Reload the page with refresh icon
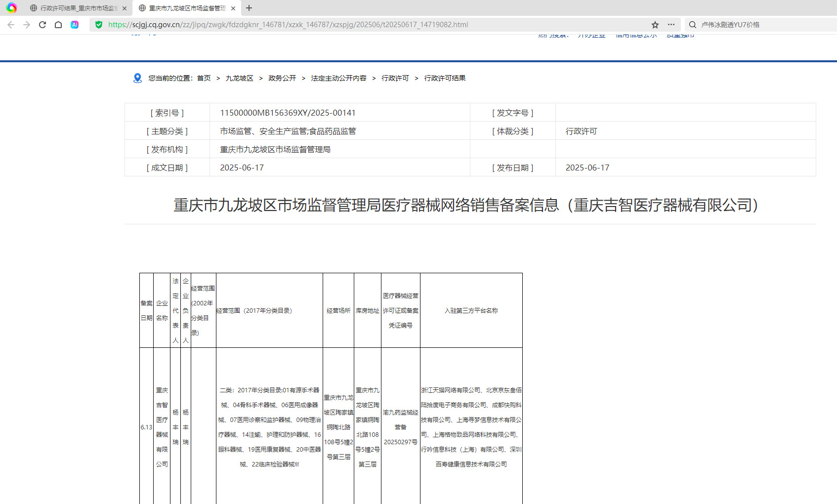This screenshot has height=504, width=837. coord(42,25)
